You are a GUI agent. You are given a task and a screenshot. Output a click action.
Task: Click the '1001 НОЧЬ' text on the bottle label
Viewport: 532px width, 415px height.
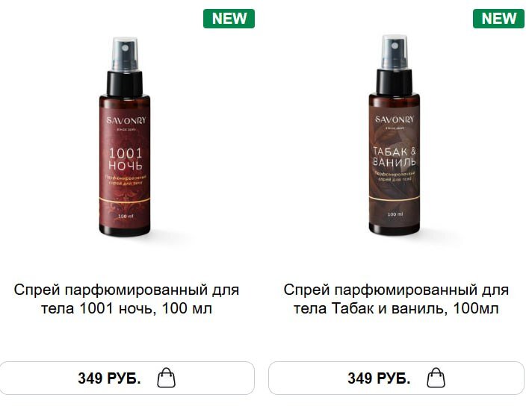126,159
